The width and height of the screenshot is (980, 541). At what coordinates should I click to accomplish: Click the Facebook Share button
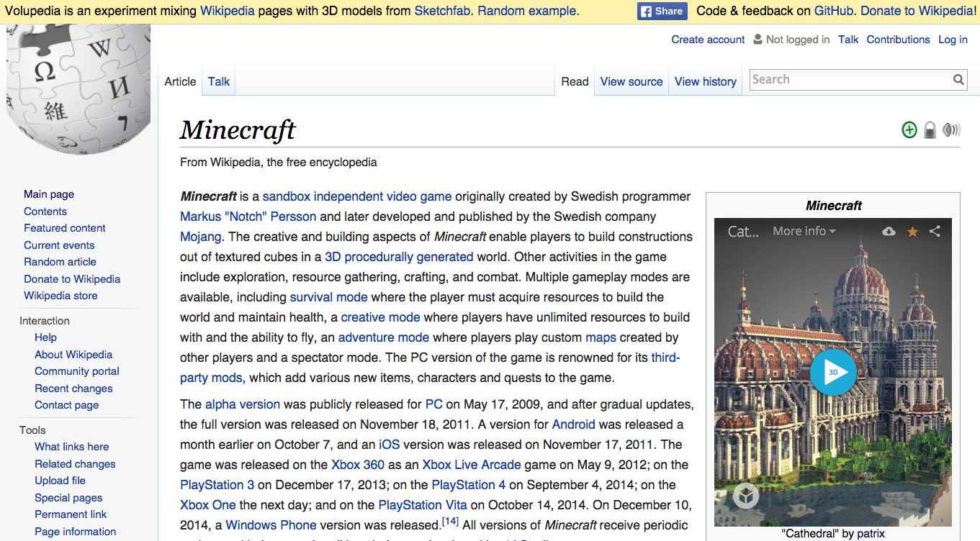662,11
